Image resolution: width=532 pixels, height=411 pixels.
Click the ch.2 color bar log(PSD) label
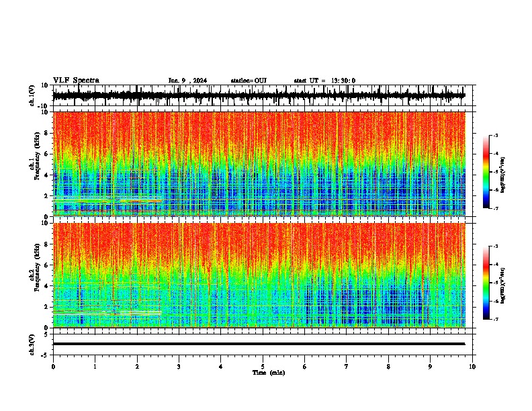(503, 286)
